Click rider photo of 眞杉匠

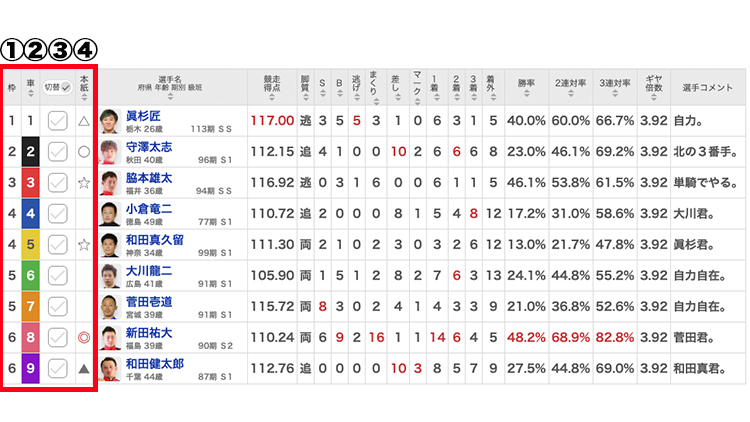click(109, 120)
